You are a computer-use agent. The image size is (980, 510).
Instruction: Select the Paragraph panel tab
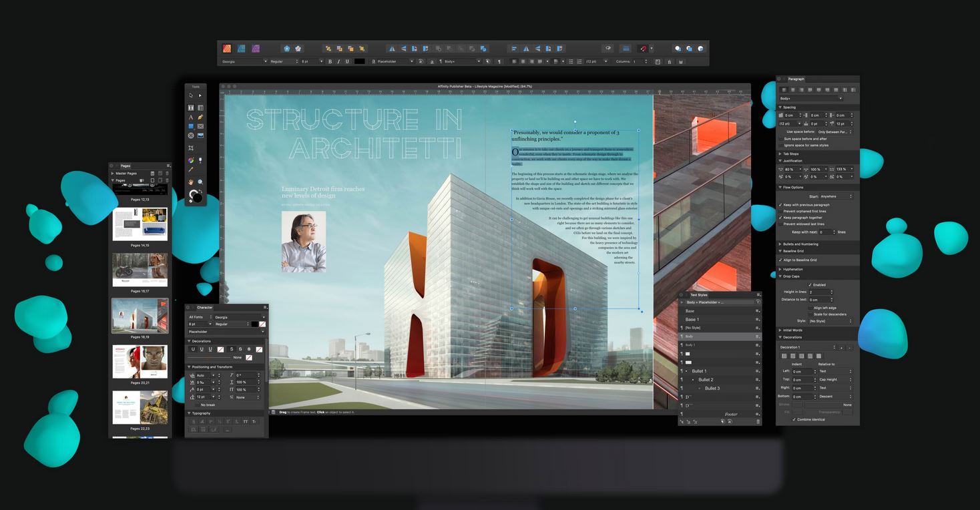796,79
